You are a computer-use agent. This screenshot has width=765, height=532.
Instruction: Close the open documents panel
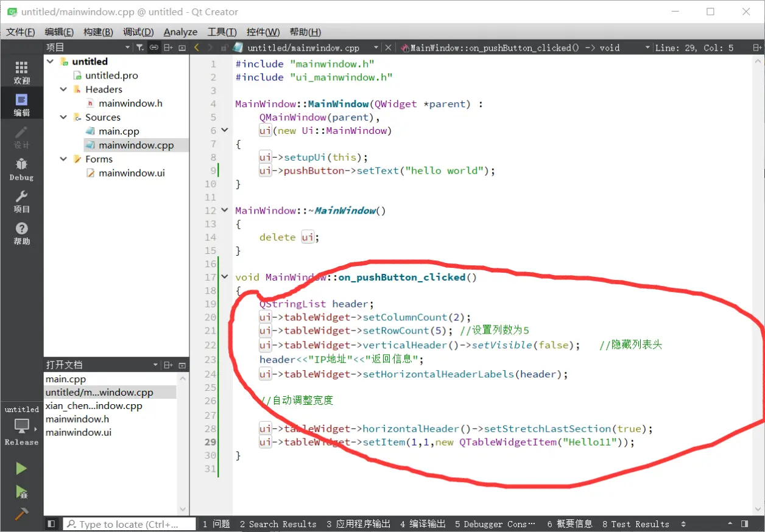(x=182, y=365)
